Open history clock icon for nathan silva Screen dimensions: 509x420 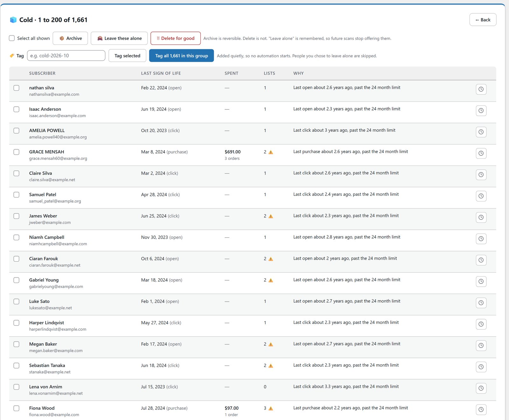pyautogui.click(x=481, y=89)
